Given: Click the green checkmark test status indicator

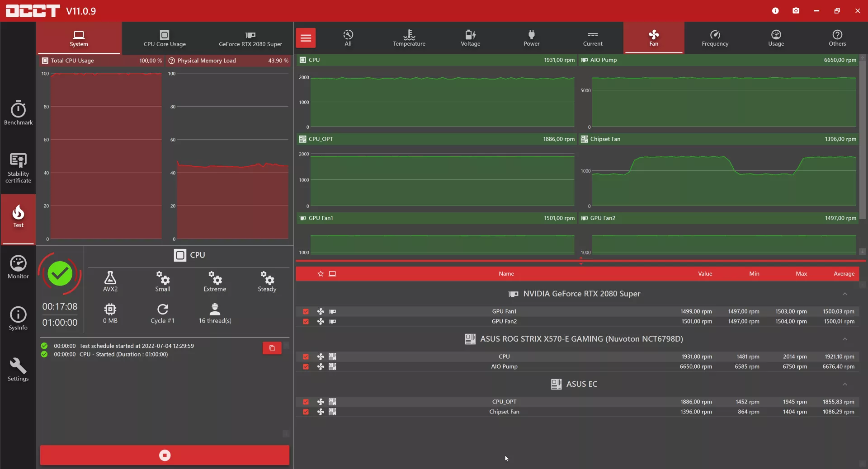Looking at the screenshot, I should click(x=60, y=274).
